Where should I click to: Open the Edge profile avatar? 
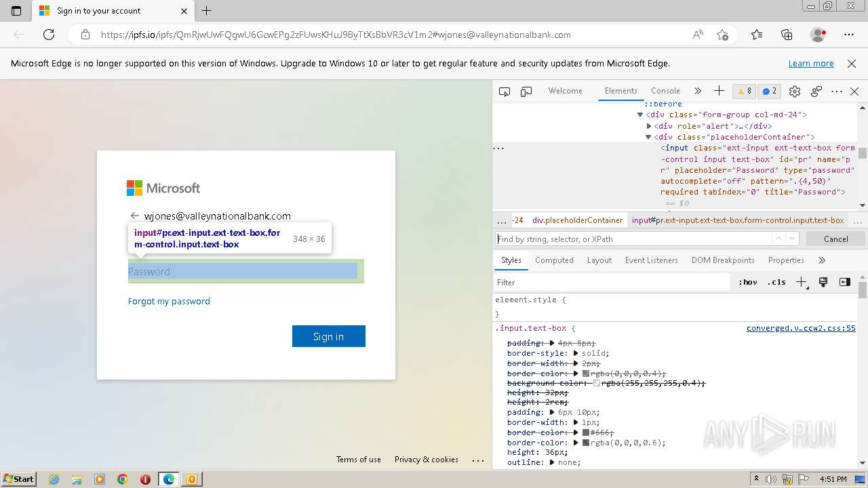point(818,35)
